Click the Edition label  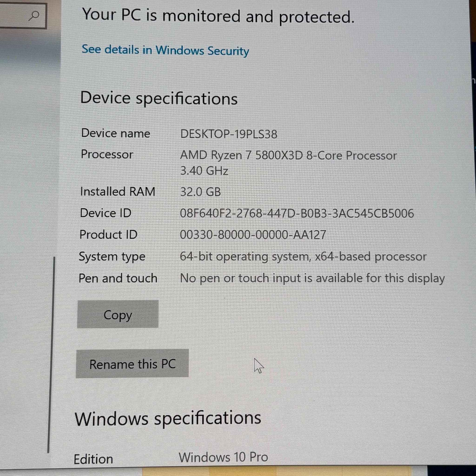pyautogui.click(x=93, y=459)
